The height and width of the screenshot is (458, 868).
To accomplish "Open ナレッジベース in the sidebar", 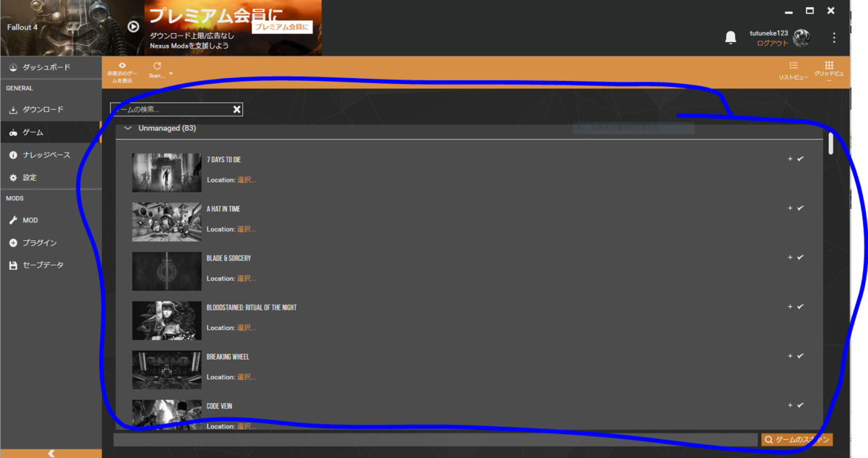I will pyautogui.click(x=51, y=156).
